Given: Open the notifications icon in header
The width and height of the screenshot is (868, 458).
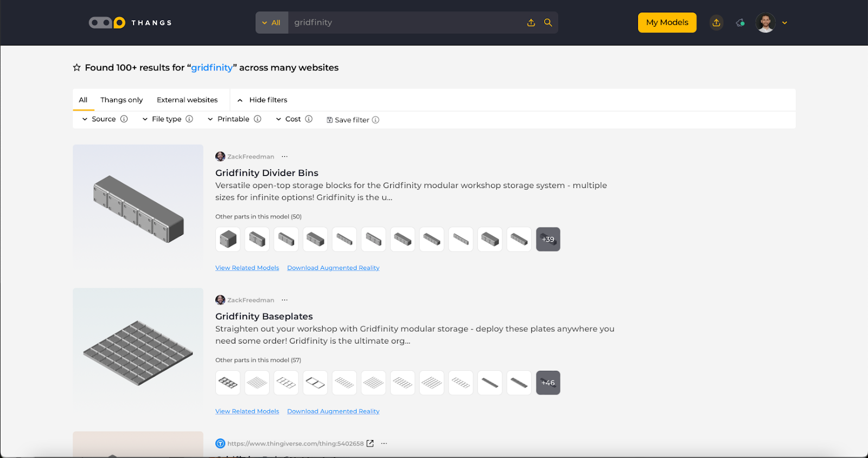Looking at the screenshot, I should pos(740,23).
